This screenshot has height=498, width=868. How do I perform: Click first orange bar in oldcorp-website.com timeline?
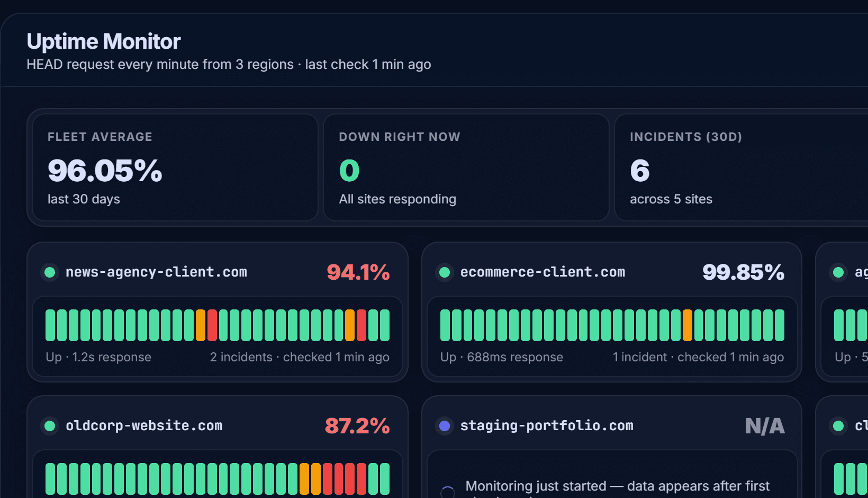[304, 479]
